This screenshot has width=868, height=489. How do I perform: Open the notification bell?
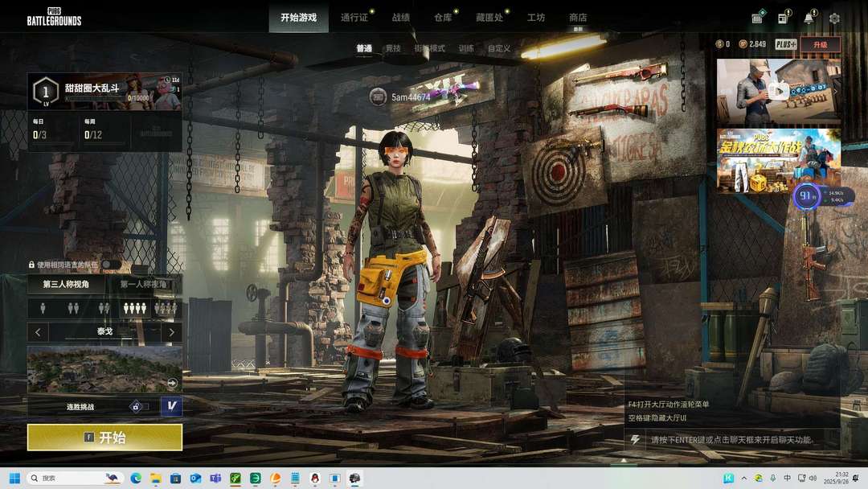(x=809, y=18)
